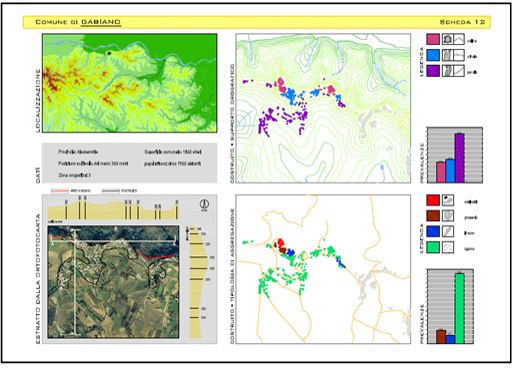Select the green swatch in aggregation legend
This screenshot has height=368, width=518.
pos(433,247)
